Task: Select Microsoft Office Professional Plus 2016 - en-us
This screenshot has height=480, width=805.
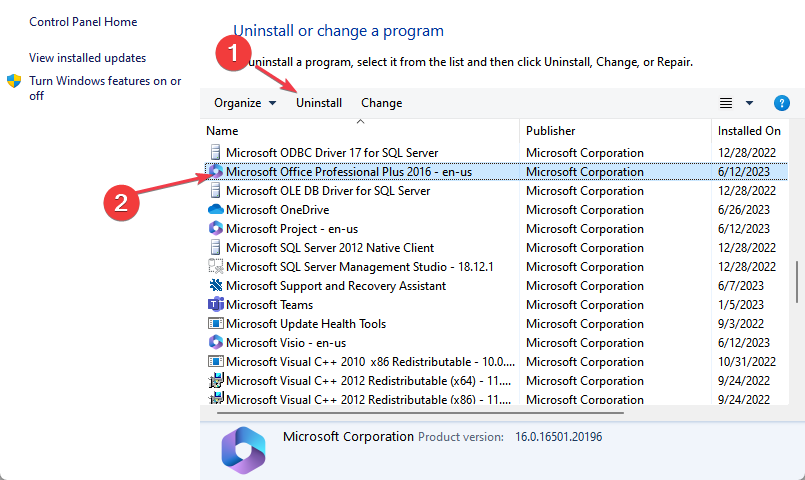Action: click(349, 172)
